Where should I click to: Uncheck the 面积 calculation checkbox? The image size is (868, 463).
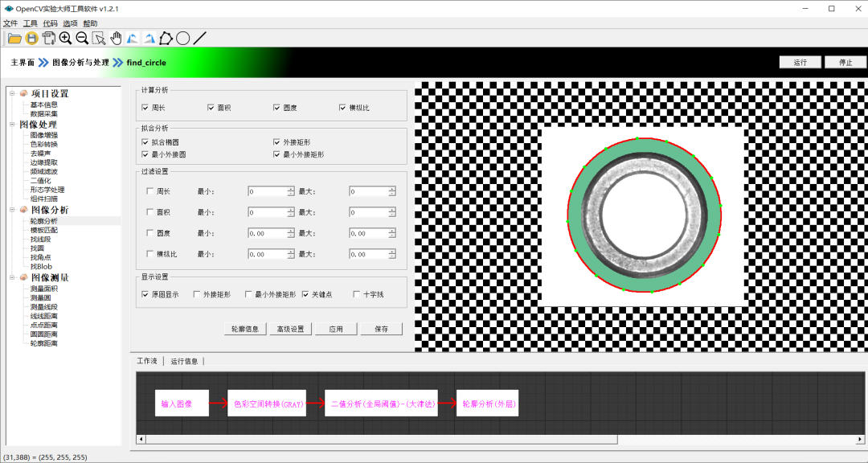coord(211,108)
